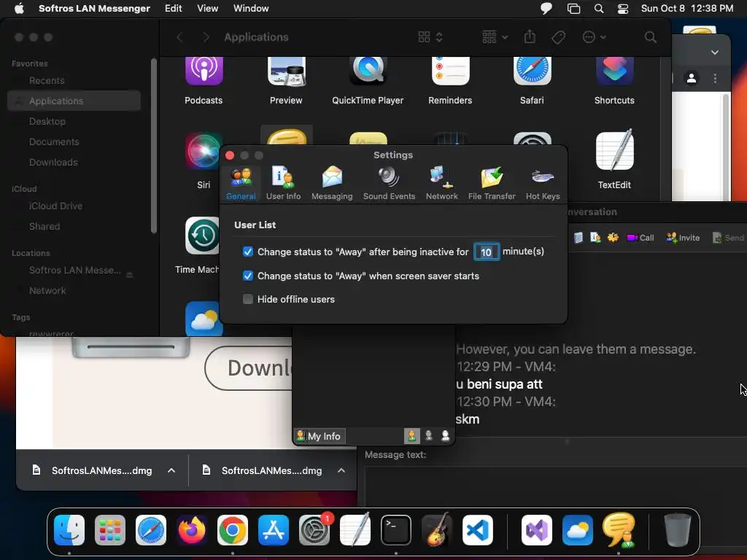Click the My Info button
Image resolution: width=747 pixels, height=560 pixels.
tap(319, 436)
